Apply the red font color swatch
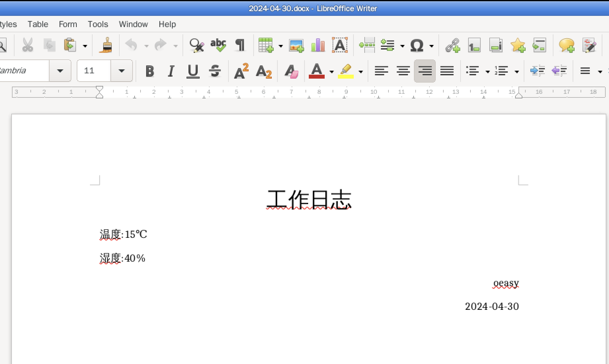 (316, 71)
